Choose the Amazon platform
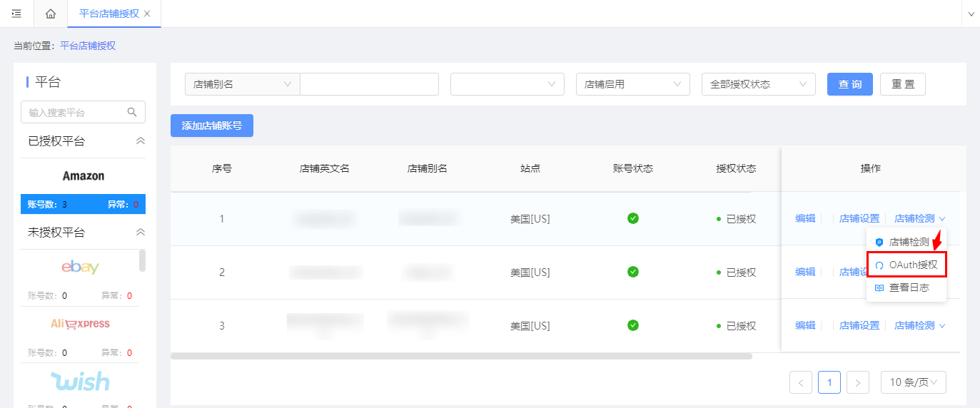Screen dimensions: 980x408 [x=83, y=175]
